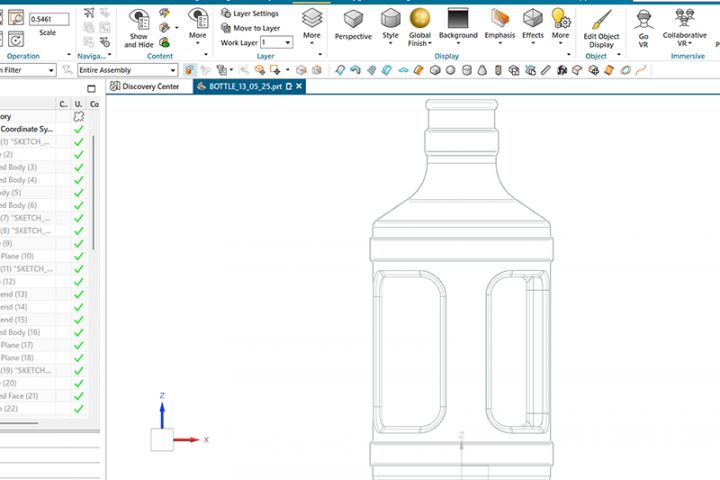The height and width of the screenshot is (480, 720).
Task: Click the dark gray cylinder icon
Action: 498,70
